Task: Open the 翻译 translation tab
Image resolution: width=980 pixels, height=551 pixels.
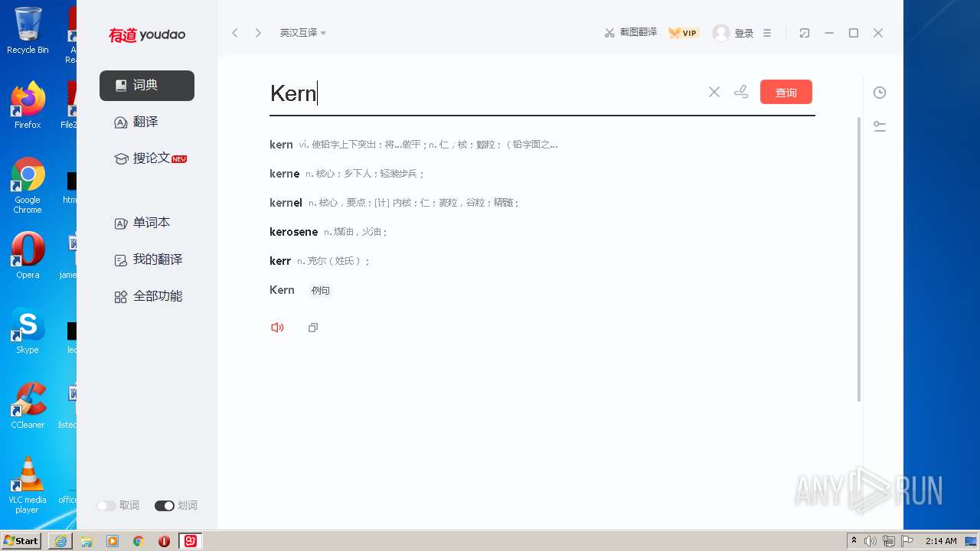Action: [x=136, y=122]
